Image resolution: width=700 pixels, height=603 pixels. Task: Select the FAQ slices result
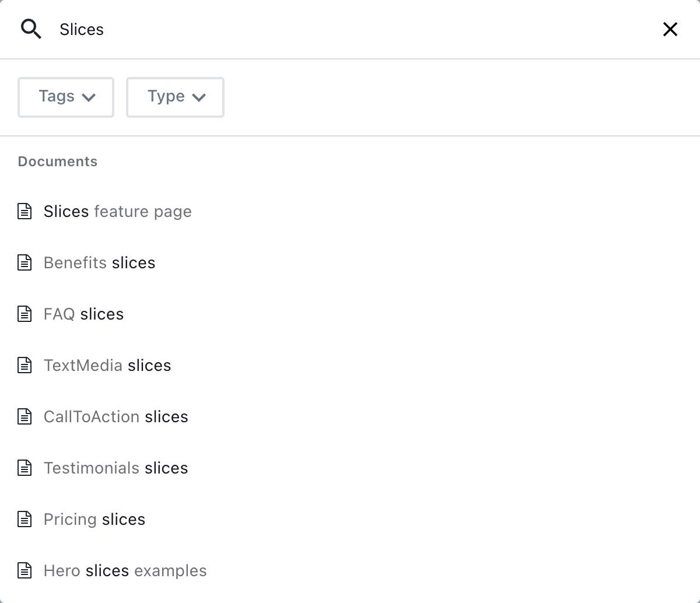[x=83, y=314]
